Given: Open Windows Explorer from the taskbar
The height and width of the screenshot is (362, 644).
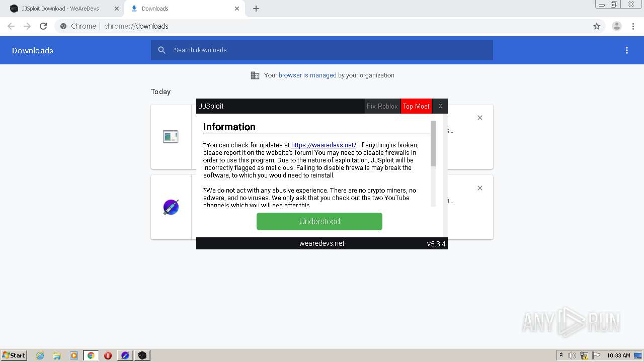Looking at the screenshot, I should pyautogui.click(x=57, y=355).
